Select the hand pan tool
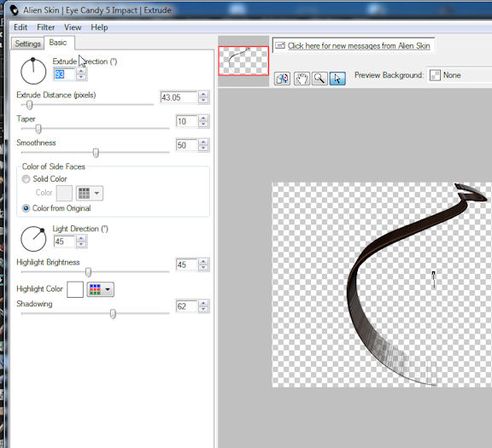Image resolution: width=492 pixels, height=448 pixels. tap(302, 79)
